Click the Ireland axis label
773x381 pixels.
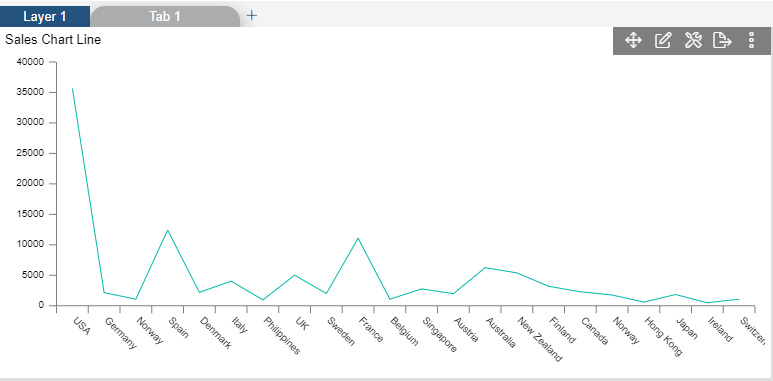click(x=720, y=330)
